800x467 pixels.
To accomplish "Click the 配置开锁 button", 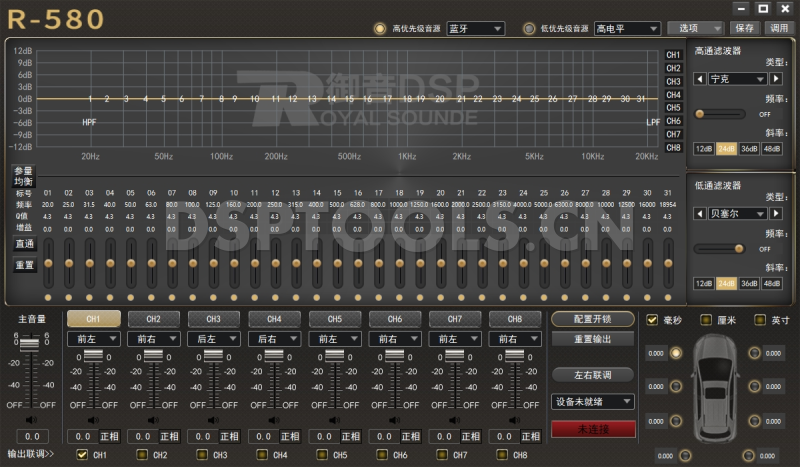I will pos(593,319).
